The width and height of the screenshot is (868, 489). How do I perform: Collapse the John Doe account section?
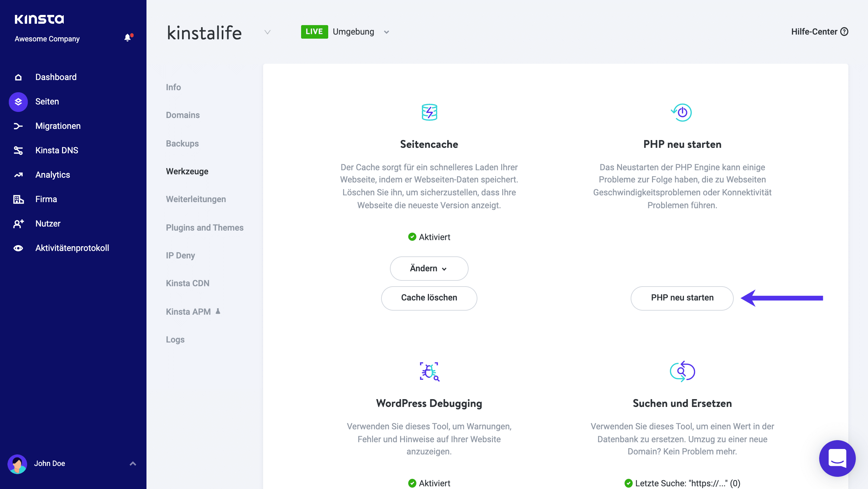[x=133, y=464]
